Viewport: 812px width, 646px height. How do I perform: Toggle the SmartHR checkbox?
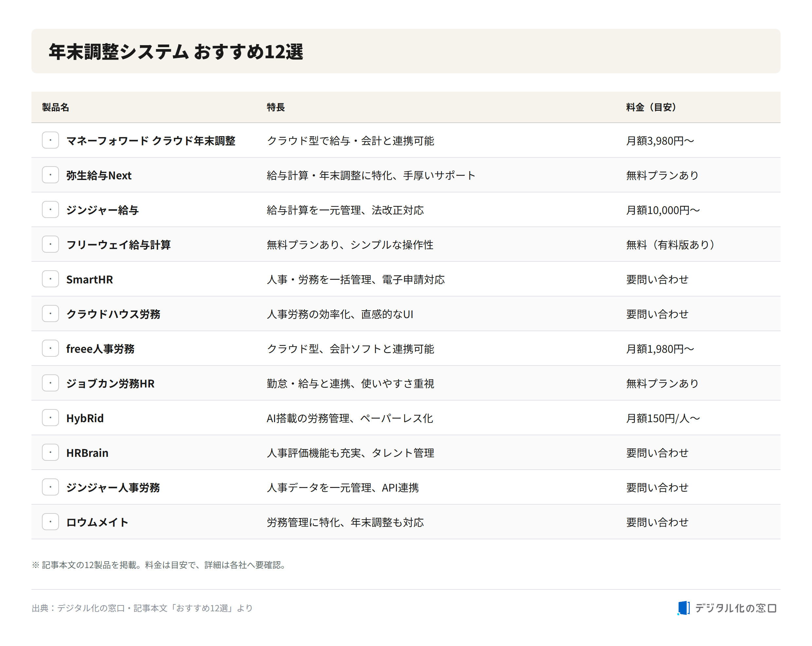click(50, 278)
